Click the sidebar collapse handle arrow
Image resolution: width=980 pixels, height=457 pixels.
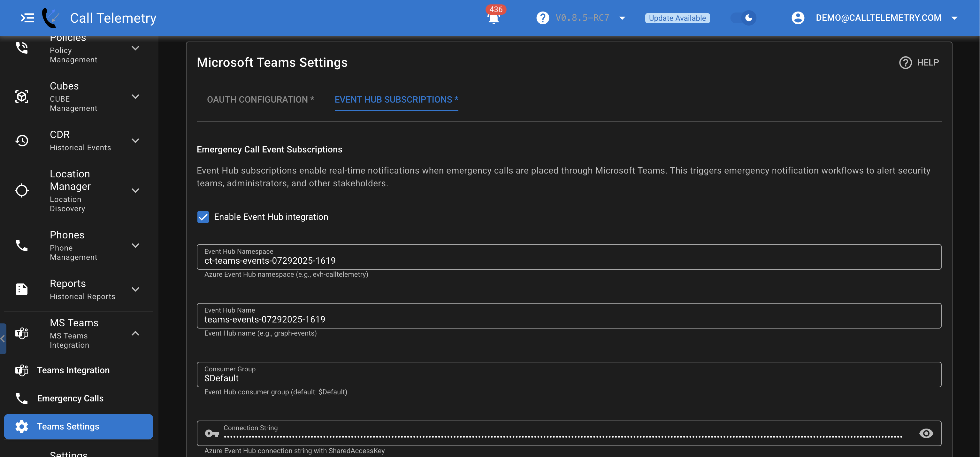click(3, 339)
